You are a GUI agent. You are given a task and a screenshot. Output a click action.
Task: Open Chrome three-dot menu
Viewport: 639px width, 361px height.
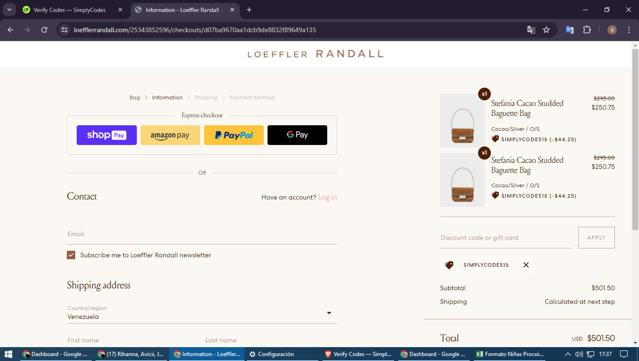click(x=629, y=30)
